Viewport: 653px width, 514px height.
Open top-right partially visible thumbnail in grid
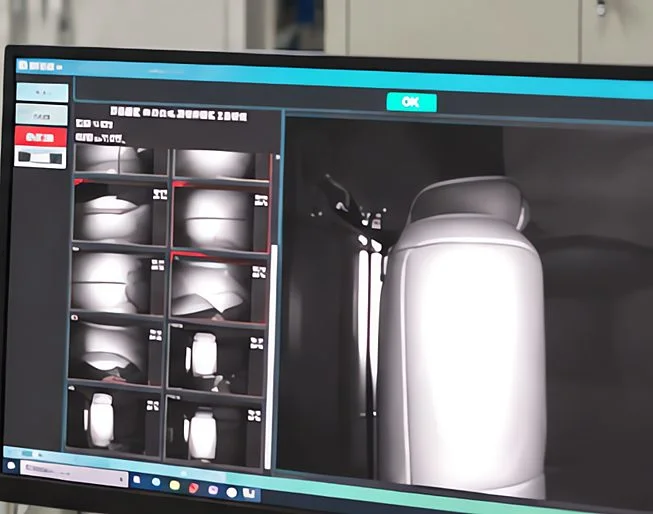pyautogui.click(x=221, y=165)
